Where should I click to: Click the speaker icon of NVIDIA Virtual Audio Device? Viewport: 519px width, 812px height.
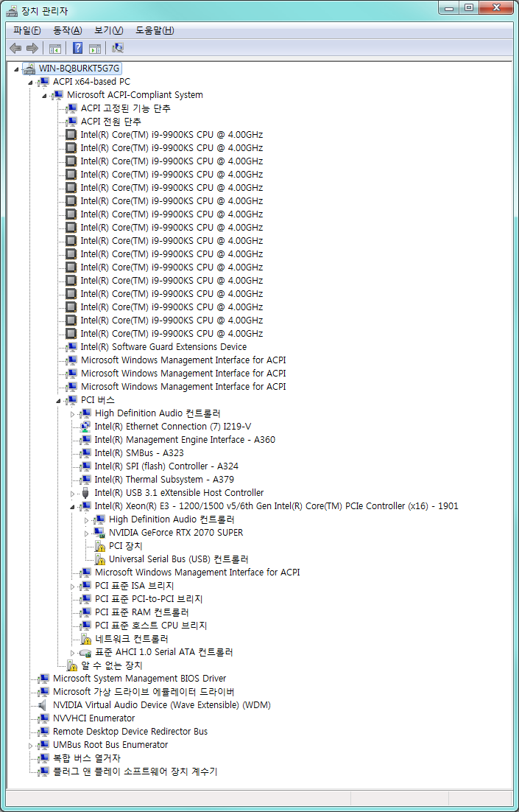(x=43, y=705)
